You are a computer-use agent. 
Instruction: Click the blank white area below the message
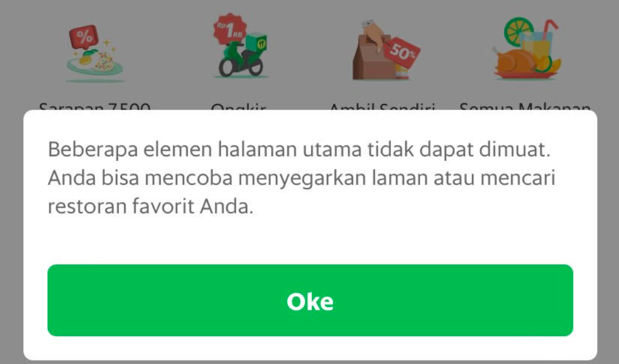click(310, 241)
